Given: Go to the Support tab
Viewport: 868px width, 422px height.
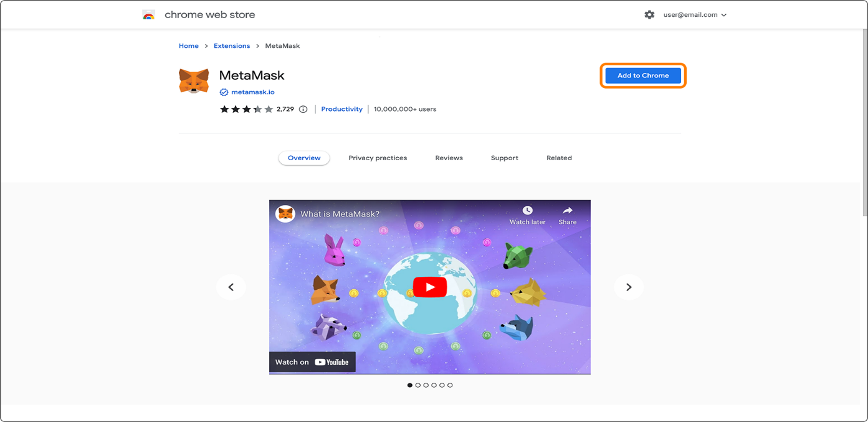Looking at the screenshot, I should coord(504,158).
